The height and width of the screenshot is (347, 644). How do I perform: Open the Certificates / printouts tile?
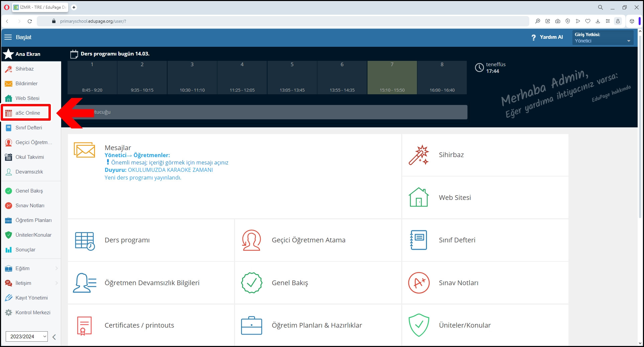[151, 325]
